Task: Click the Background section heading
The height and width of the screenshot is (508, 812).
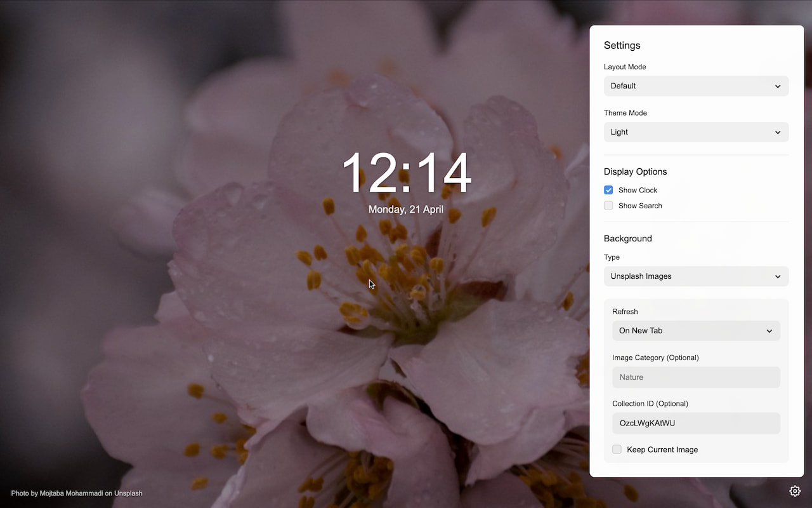Action: (x=628, y=238)
